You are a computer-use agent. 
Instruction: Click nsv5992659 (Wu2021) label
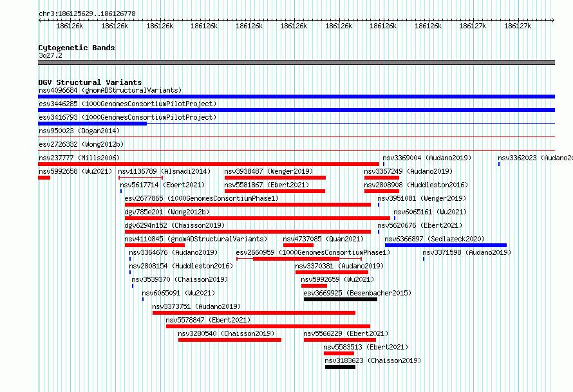tap(337, 279)
